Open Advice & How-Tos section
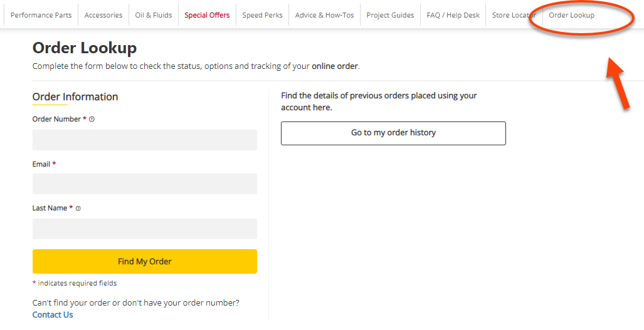The width and height of the screenshot is (644, 330). [324, 15]
